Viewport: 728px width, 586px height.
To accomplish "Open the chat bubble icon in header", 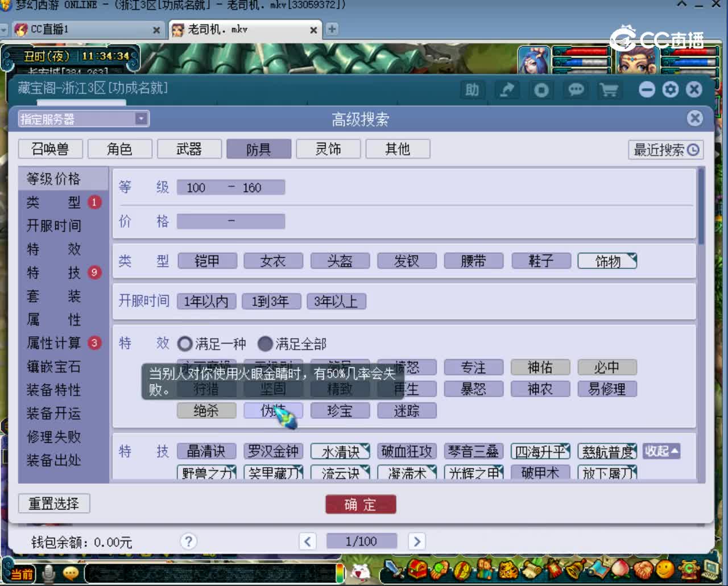I will (576, 90).
